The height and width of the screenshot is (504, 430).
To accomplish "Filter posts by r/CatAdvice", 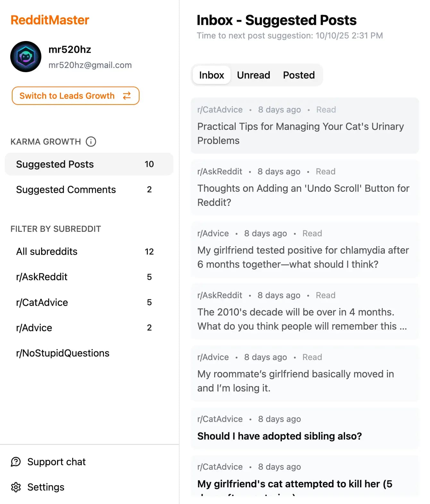I will pos(42,302).
